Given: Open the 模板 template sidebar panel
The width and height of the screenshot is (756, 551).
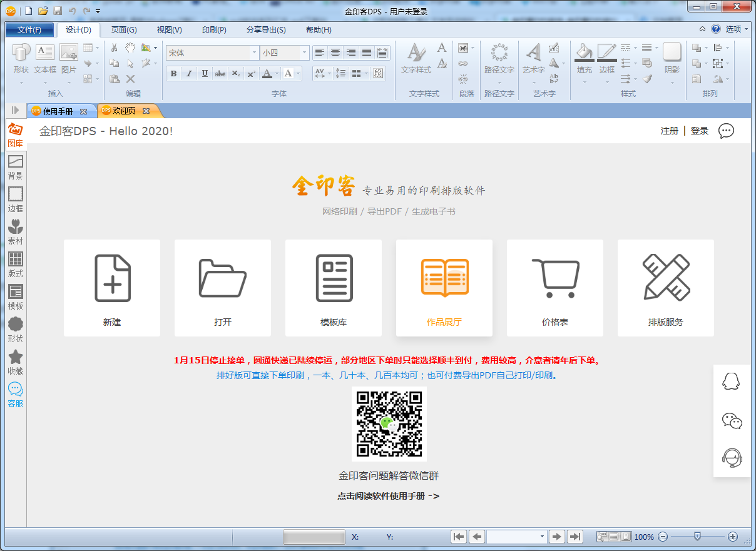Looking at the screenshot, I should (15, 298).
